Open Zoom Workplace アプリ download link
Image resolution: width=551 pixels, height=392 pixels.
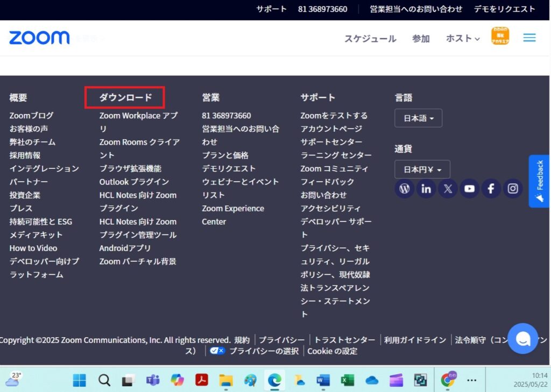(138, 122)
